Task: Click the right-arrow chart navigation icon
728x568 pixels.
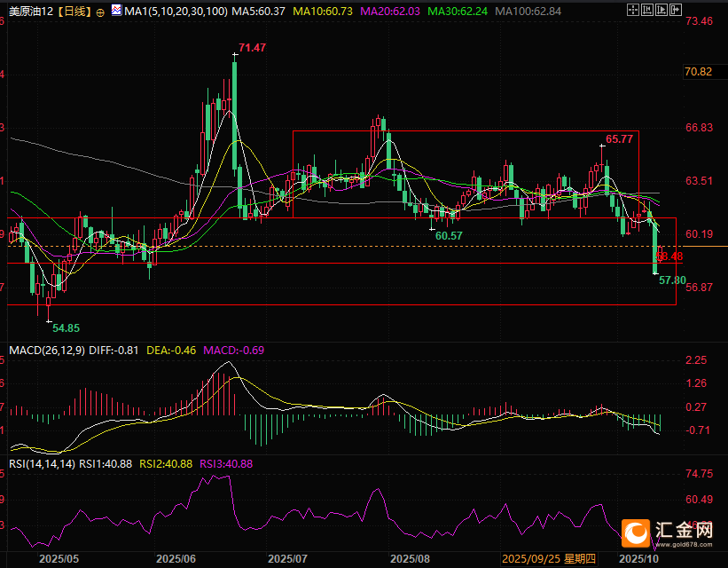Action: click(663, 12)
